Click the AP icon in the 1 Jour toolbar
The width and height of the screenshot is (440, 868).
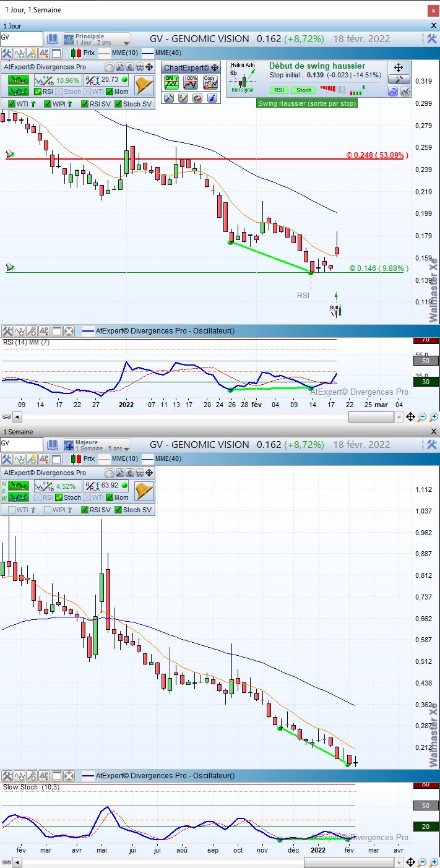(44, 54)
